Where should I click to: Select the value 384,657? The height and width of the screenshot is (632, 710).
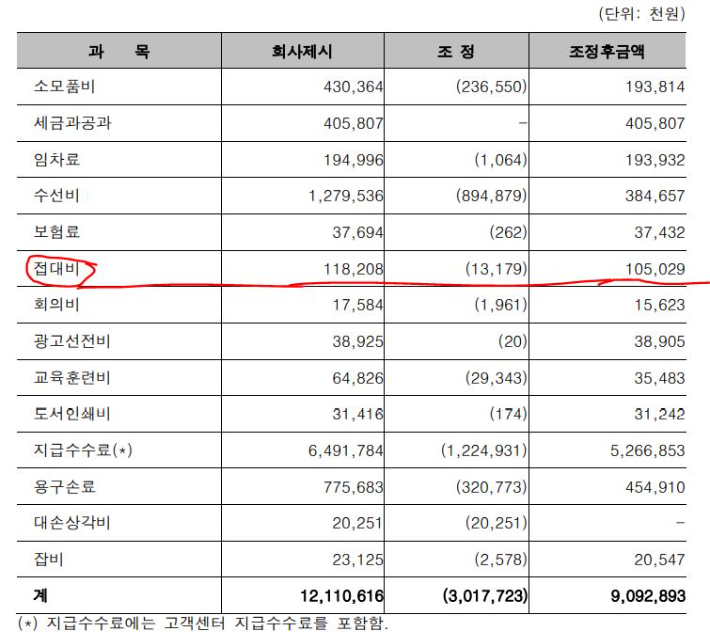pos(655,196)
